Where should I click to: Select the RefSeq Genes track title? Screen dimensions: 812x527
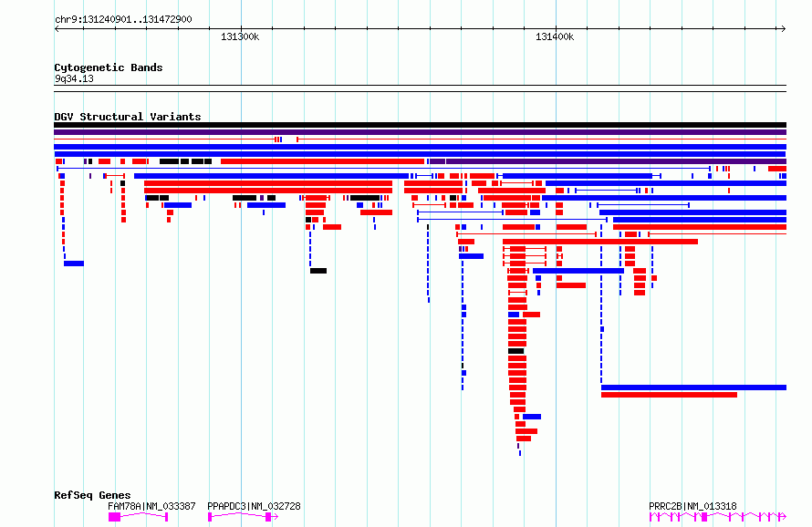pyautogui.click(x=92, y=495)
